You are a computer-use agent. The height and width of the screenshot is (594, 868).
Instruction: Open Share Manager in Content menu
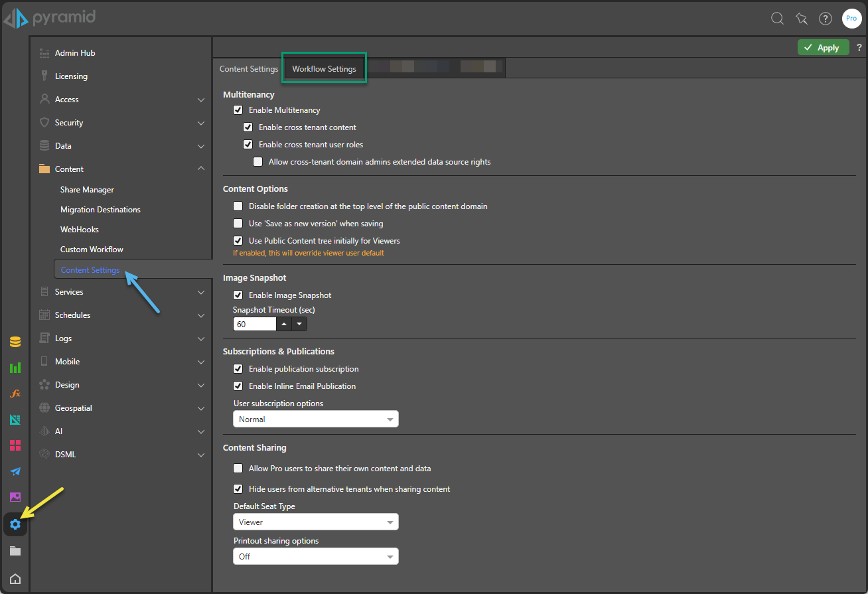click(x=87, y=190)
